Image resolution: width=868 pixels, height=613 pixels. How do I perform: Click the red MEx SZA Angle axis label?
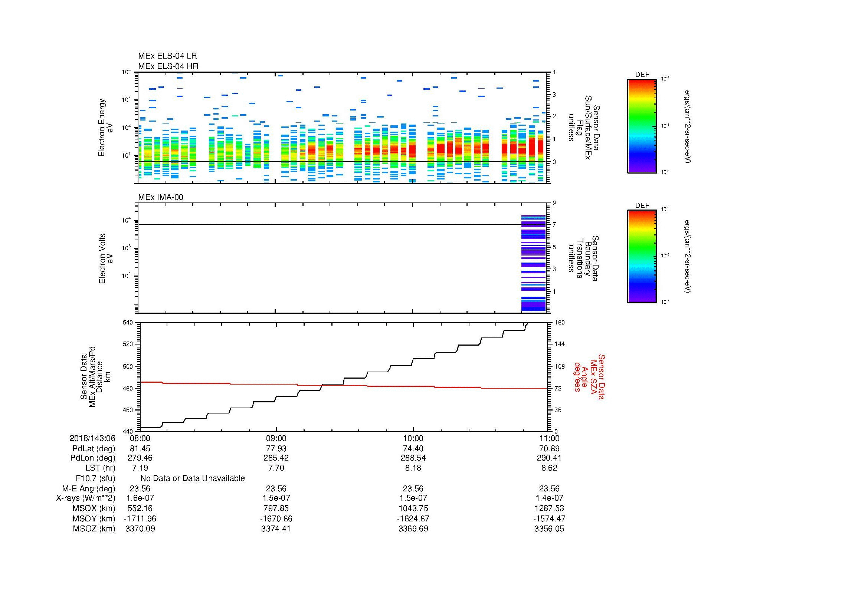click(589, 376)
